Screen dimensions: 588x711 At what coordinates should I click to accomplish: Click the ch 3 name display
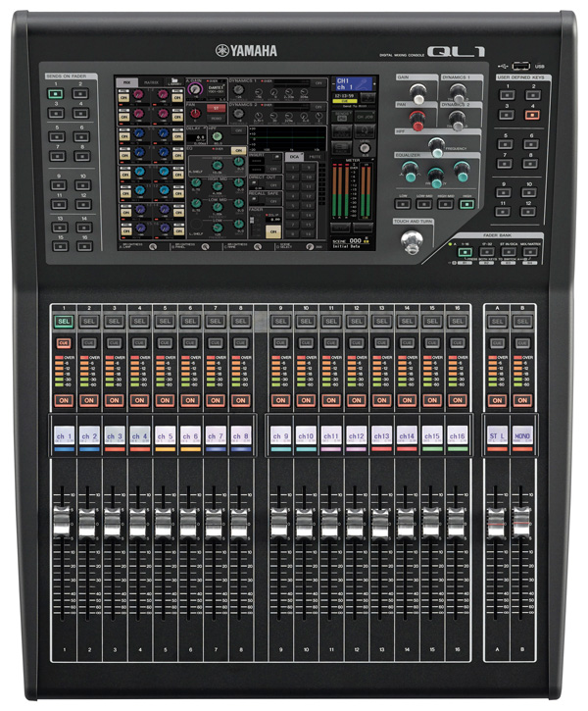[115, 436]
